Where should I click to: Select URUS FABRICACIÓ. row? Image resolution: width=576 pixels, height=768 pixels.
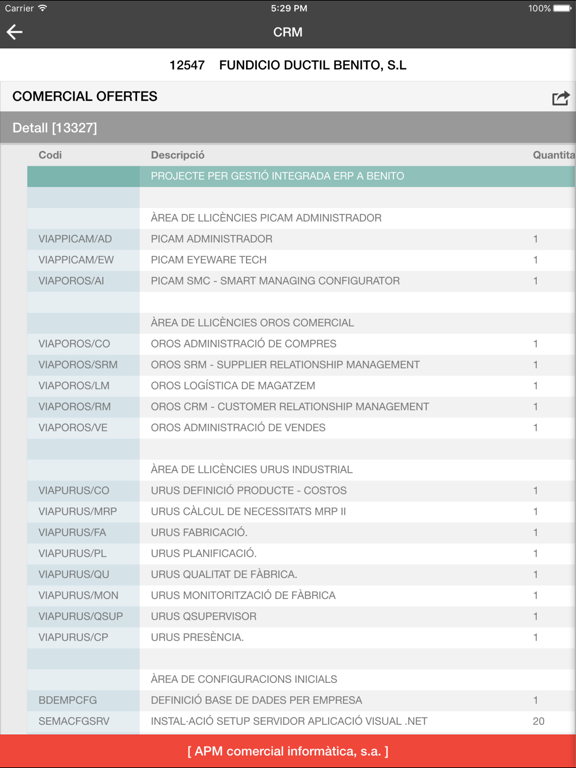click(x=301, y=532)
